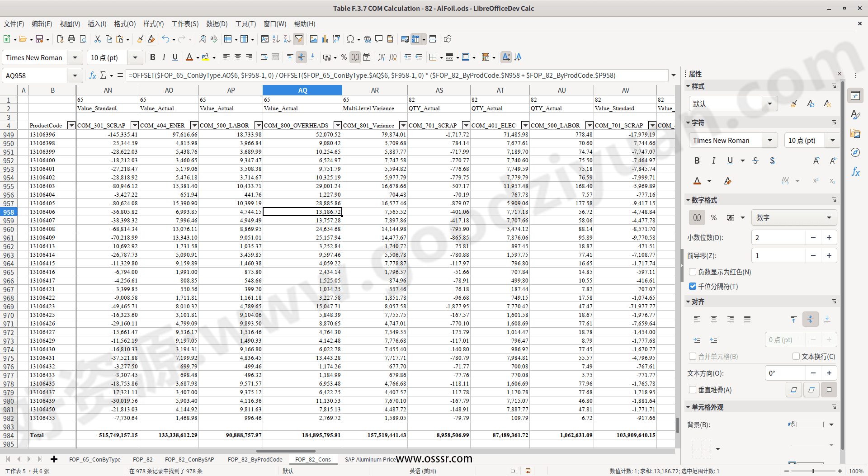Viewport: 868px width, 476px height.
Task: Insert a comment via the toolbar icon
Action: click(379, 39)
